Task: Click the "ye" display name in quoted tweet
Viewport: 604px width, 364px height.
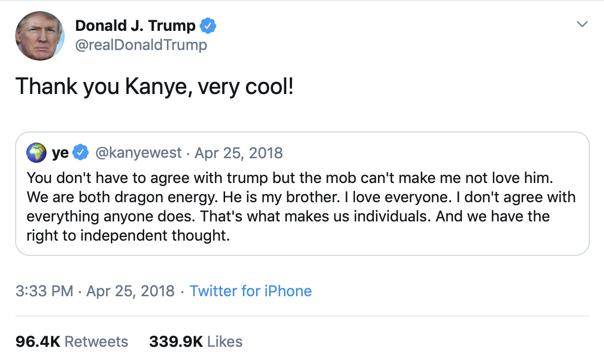Action: 61,153
